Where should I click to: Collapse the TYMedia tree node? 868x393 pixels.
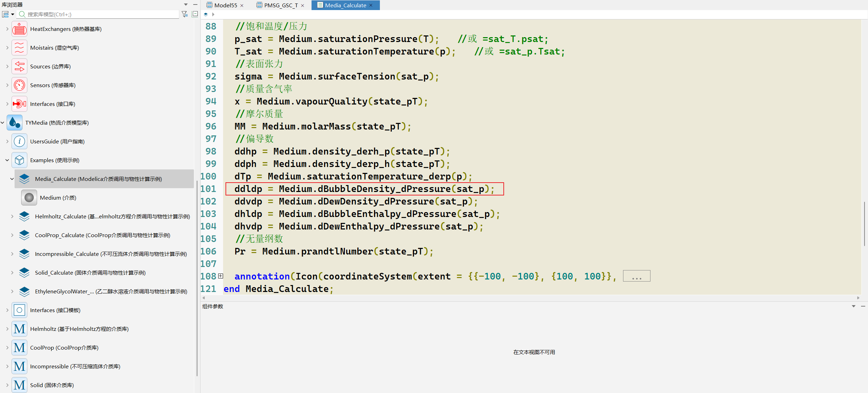click(2, 123)
